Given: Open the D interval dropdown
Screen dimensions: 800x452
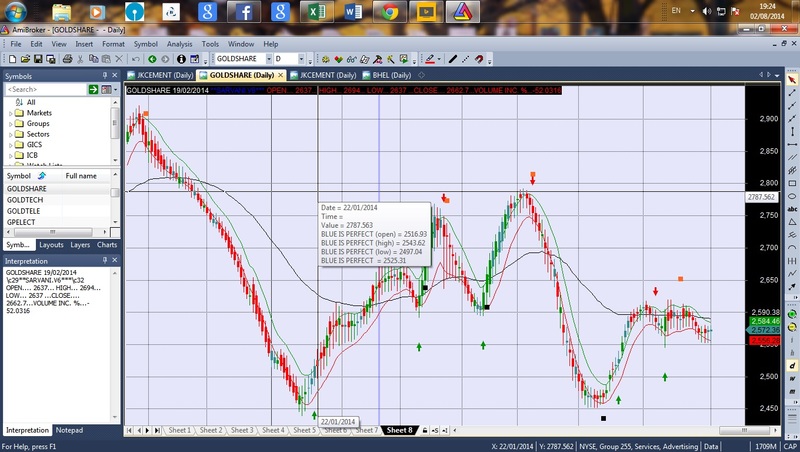Looking at the screenshot, I should coord(301,59).
